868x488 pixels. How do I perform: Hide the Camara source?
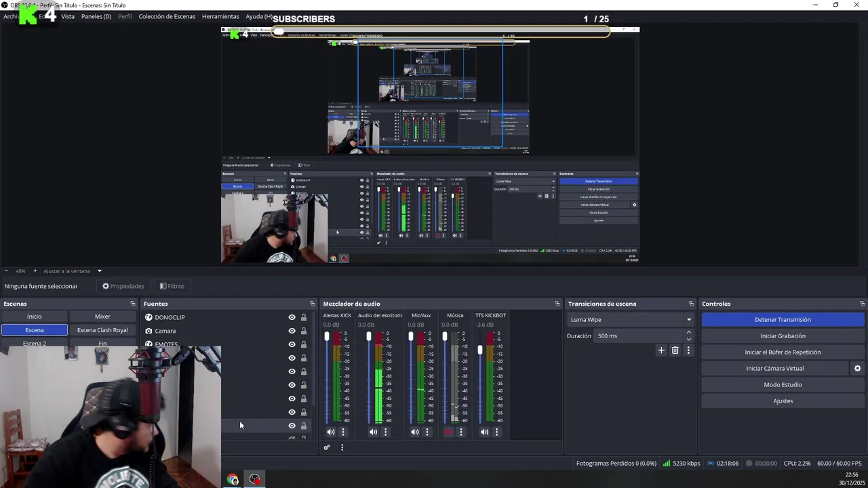click(292, 331)
